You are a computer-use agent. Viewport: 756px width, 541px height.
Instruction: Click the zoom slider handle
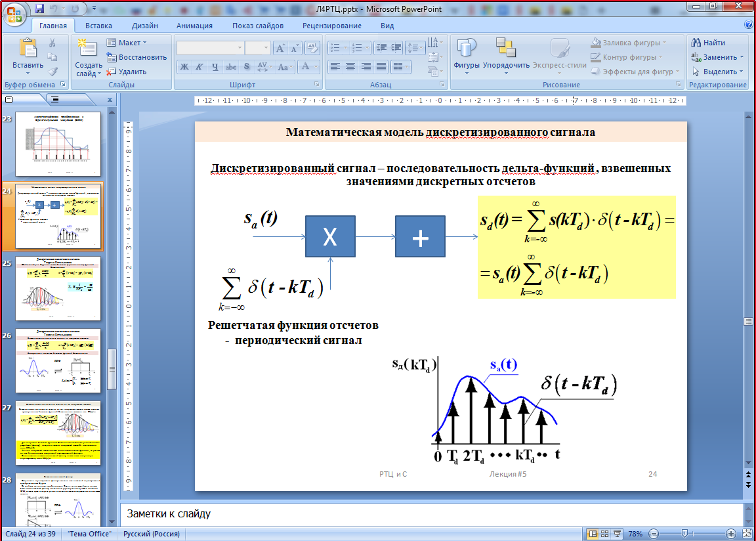pos(684,533)
